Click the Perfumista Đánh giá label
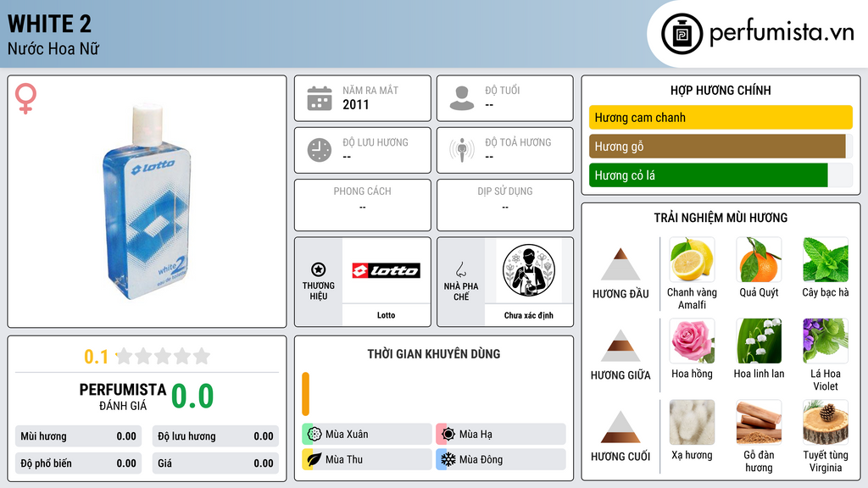Image resolution: width=868 pixels, height=488 pixels. point(123,396)
